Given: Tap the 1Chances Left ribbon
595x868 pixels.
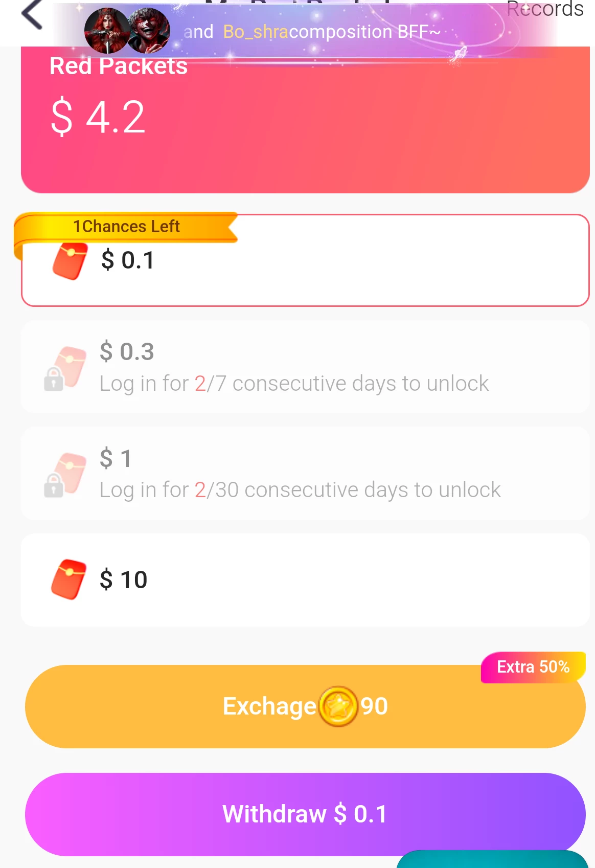Looking at the screenshot, I should 126,227.
